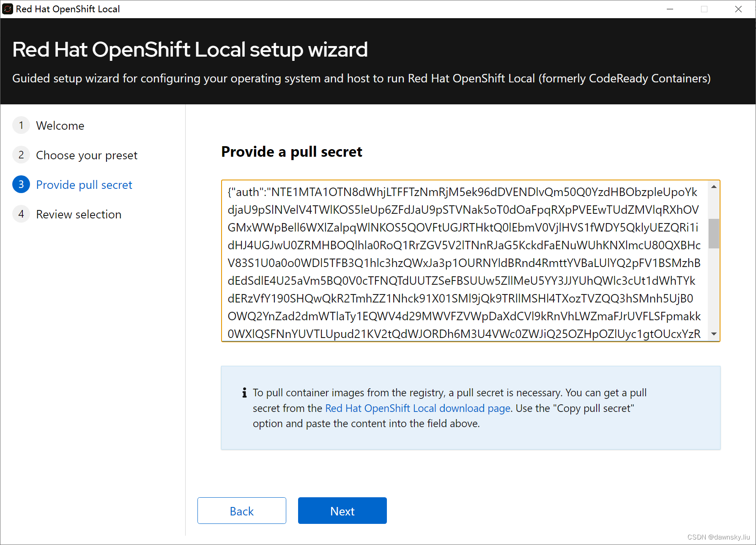Click the secret line starting with 0WXlQSFNnYUVT

(x=464, y=334)
